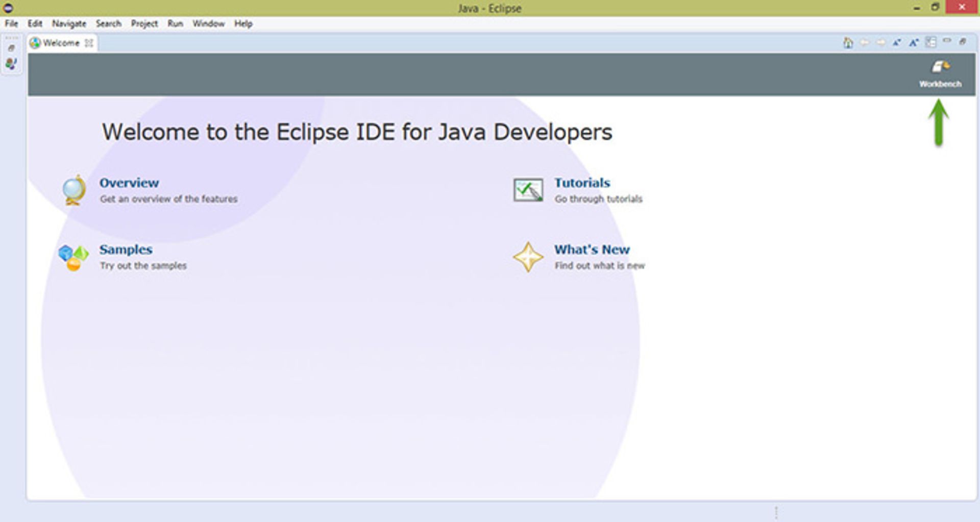This screenshot has height=522, width=980.
Task: Click the What's New star icon
Action: (528, 257)
